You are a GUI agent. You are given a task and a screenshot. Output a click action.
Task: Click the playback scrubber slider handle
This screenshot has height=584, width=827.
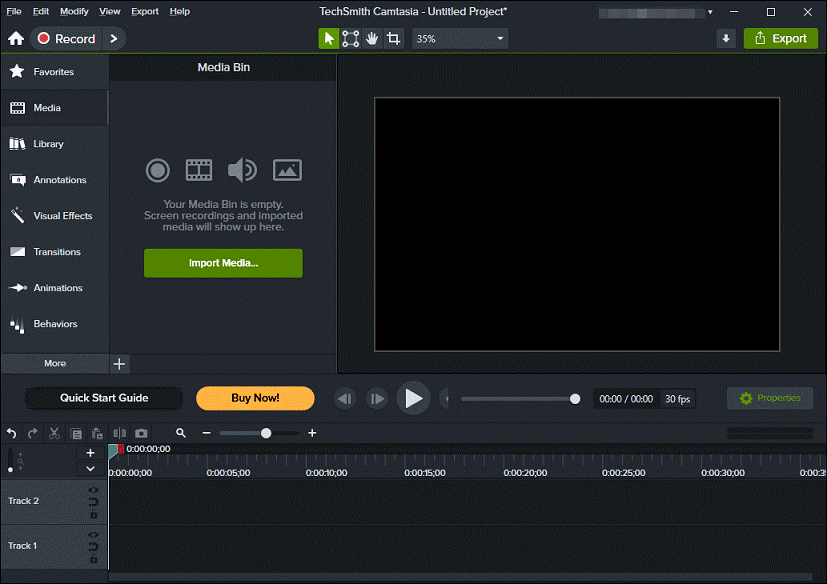tap(575, 399)
